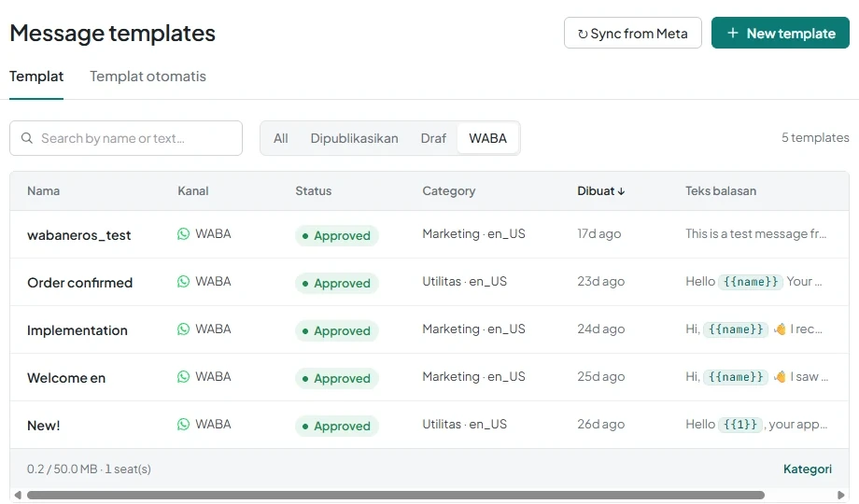
Task: Sort by Category column header
Action: [x=449, y=190]
